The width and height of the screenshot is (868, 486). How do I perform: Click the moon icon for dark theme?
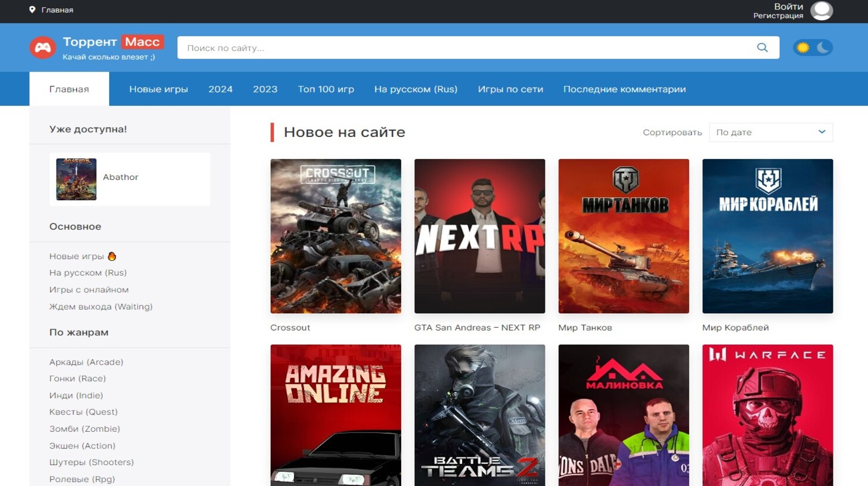(823, 48)
